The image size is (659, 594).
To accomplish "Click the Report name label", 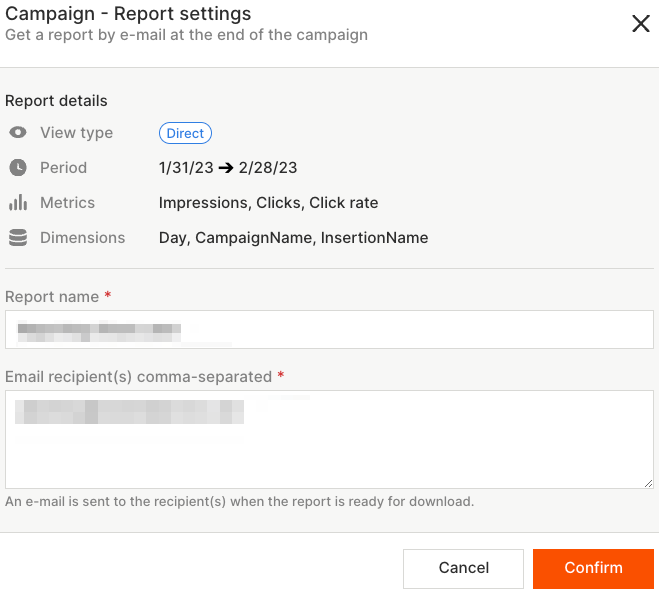I will click(x=52, y=297).
